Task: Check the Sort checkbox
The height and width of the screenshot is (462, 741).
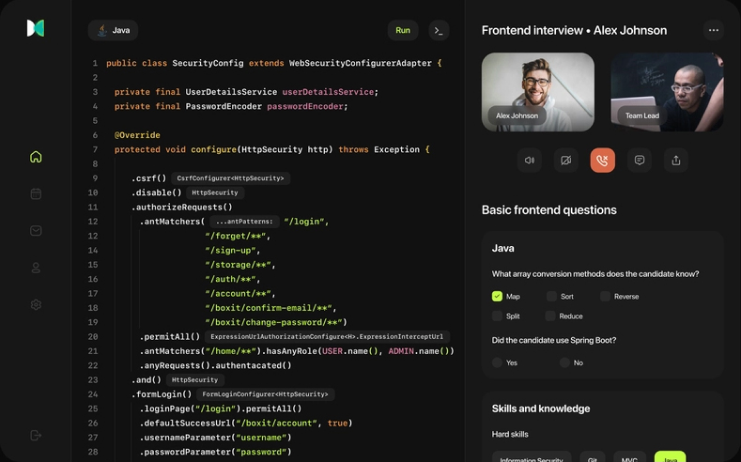Action: coord(551,296)
